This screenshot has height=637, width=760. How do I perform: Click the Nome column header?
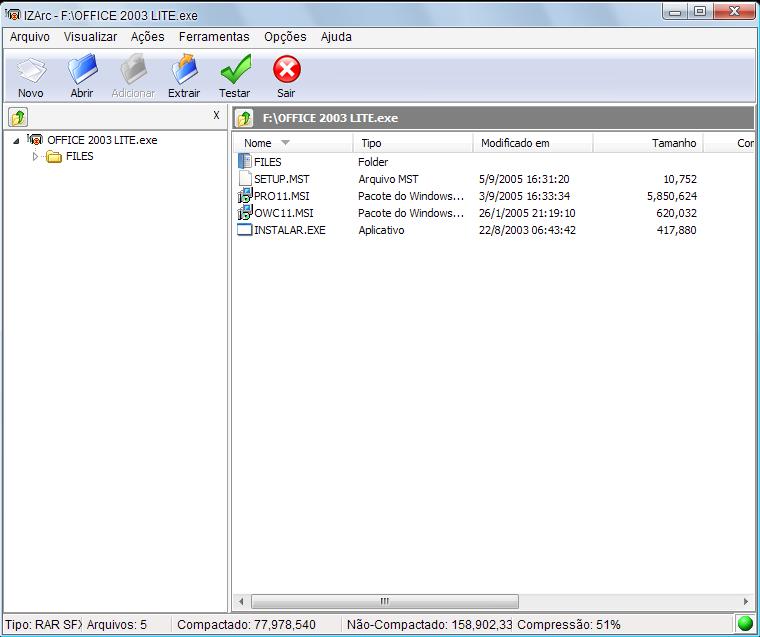(x=293, y=143)
